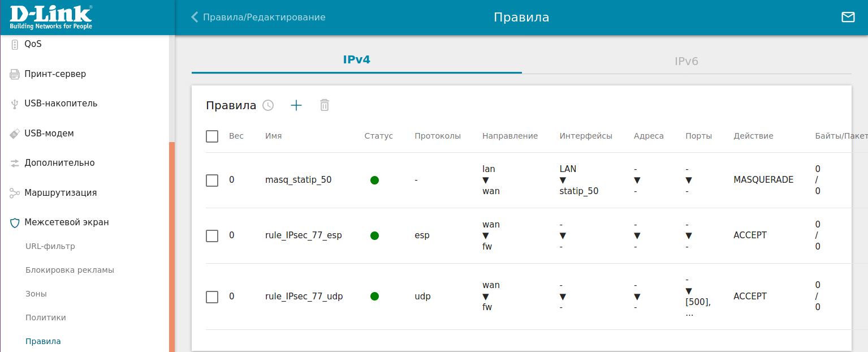The width and height of the screenshot is (868, 352).
Task: Click the Маршрутизация routing icon
Action: (15, 193)
